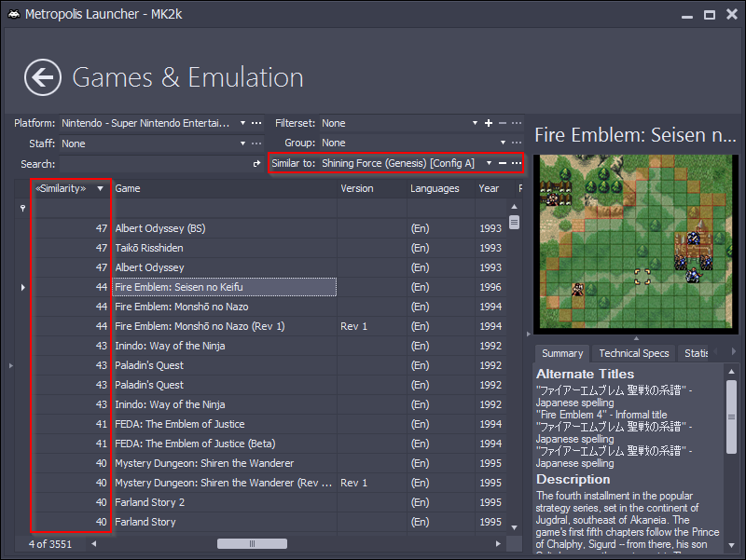This screenshot has width=746, height=560.
Task: Collapse the details panel splitter arrow
Action: click(x=528, y=334)
